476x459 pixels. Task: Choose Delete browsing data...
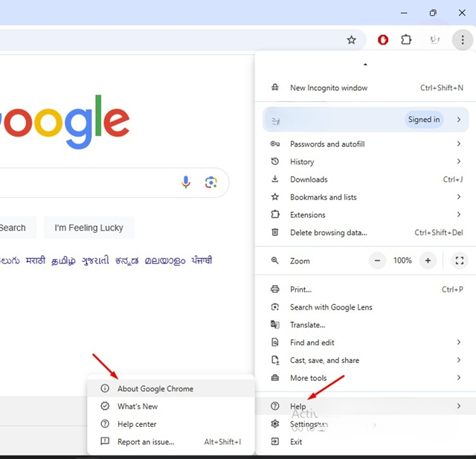365,233
